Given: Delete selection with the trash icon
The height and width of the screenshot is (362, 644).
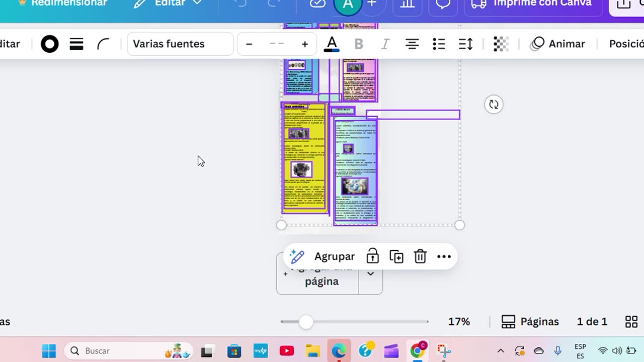Looking at the screenshot, I should [420, 256].
